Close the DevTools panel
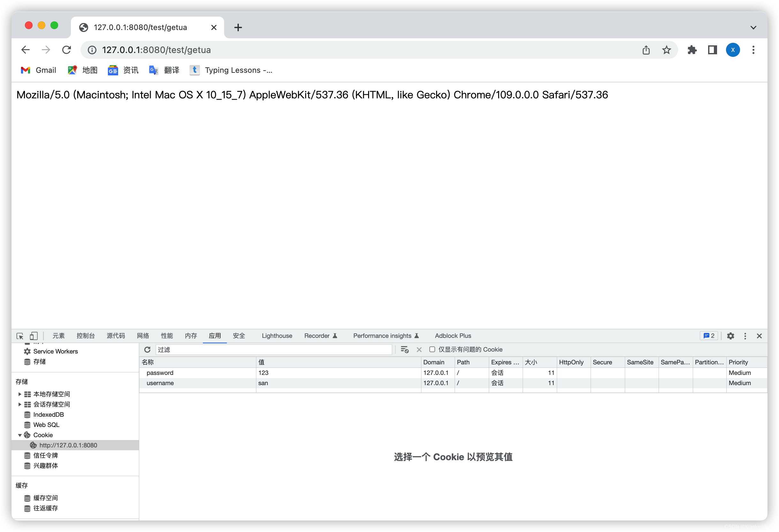779x532 pixels. 759,336
